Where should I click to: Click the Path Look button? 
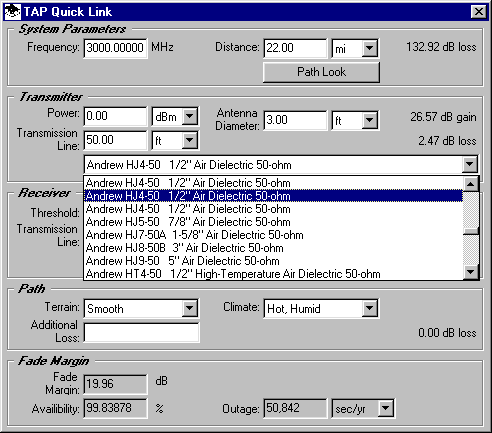[321, 72]
